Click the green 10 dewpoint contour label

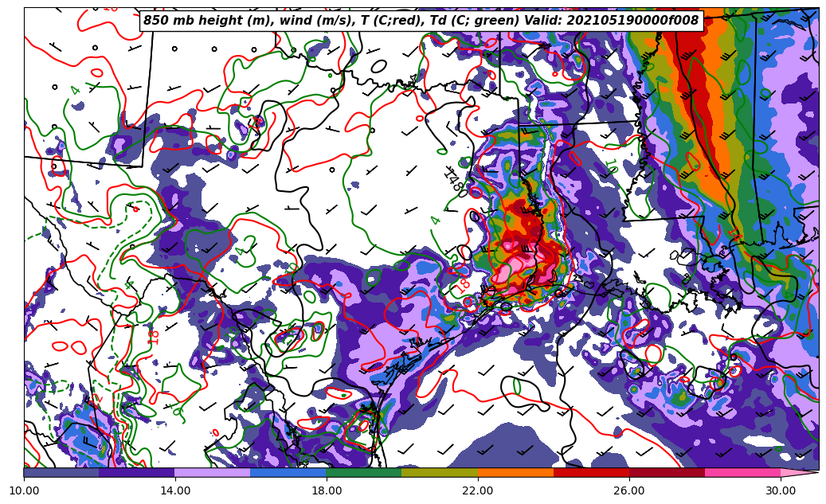coord(611,166)
